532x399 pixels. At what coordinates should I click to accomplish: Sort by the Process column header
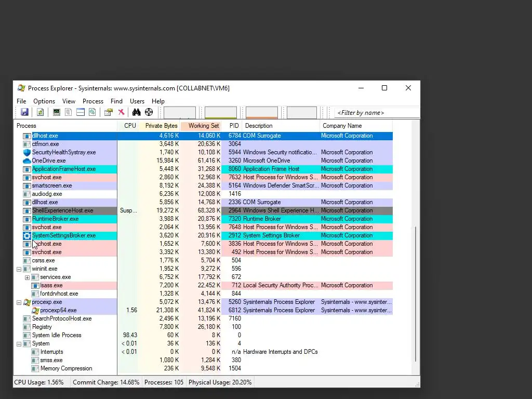[x=65, y=126]
